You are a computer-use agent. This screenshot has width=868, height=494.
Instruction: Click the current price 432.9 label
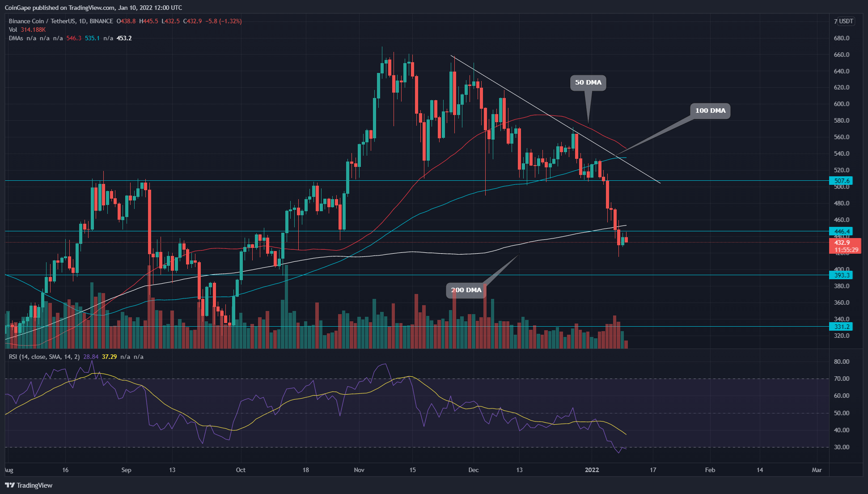point(843,243)
